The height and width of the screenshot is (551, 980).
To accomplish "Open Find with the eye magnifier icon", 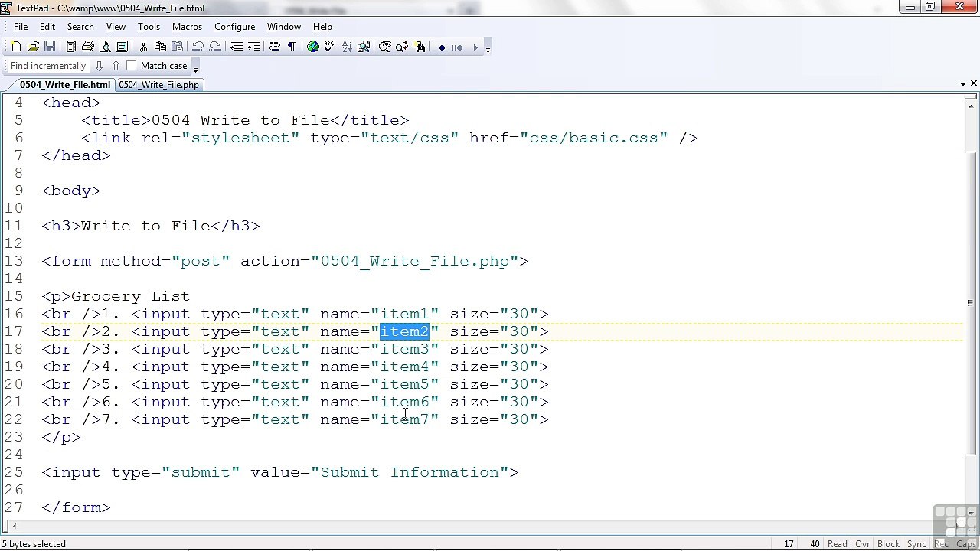I will coord(385,47).
